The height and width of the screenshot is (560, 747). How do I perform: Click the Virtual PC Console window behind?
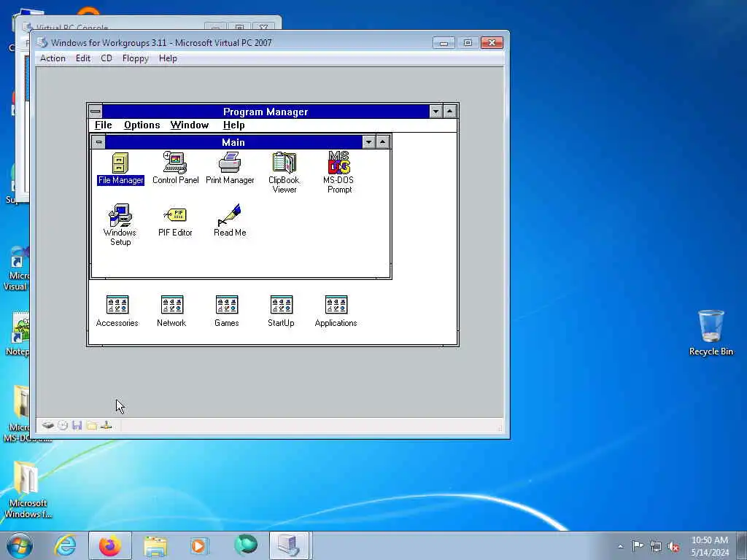119,24
